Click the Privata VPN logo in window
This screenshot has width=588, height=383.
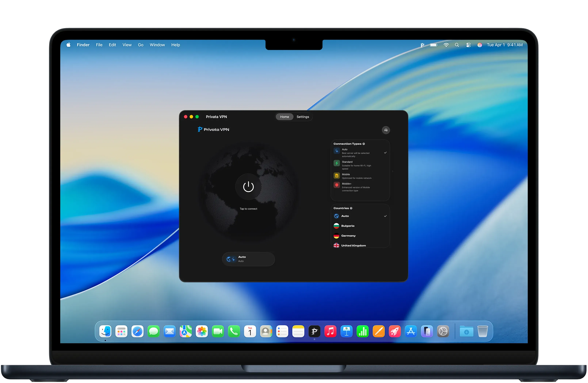coord(213,129)
